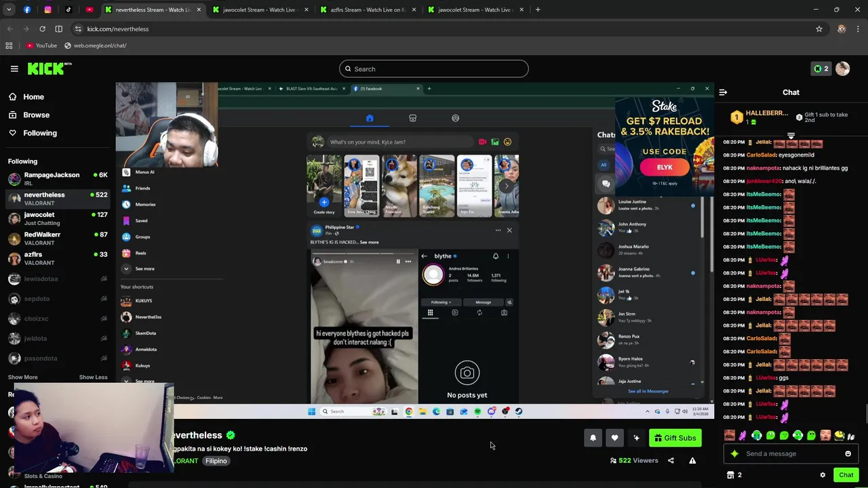Insert the first face emote in quick bar

pos(729,436)
